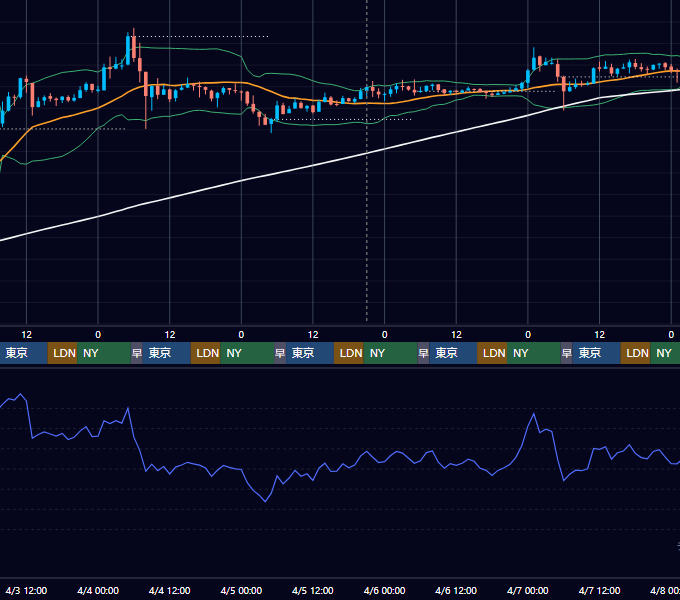Select the 早 early-session block on 4/7

pyautogui.click(x=566, y=353)
